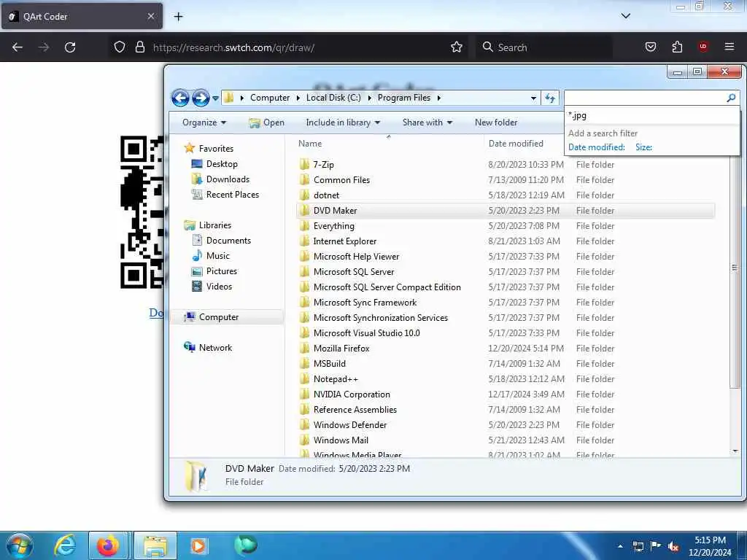Reload the Firefox page
The height and width of the screenshot is (560, 747).
(70, 47)
